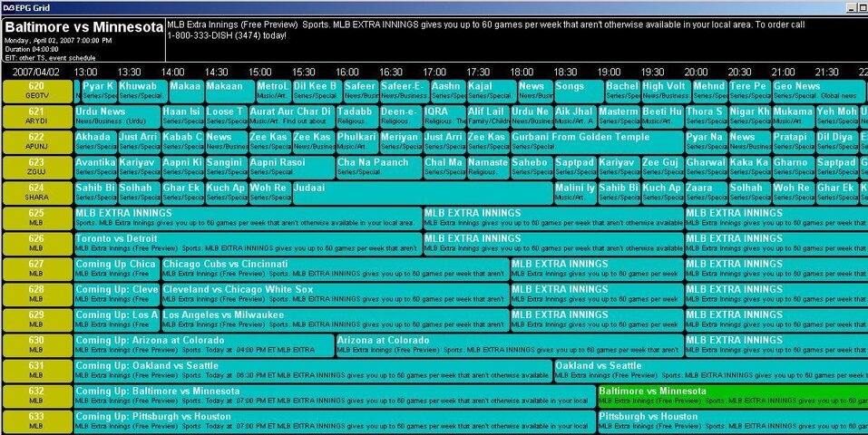
Task: Select the Cha Na Paanch program
Action: point(379,168)
